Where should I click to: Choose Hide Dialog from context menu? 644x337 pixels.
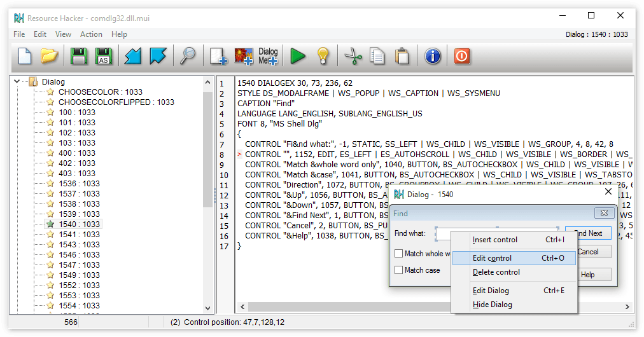514,305
